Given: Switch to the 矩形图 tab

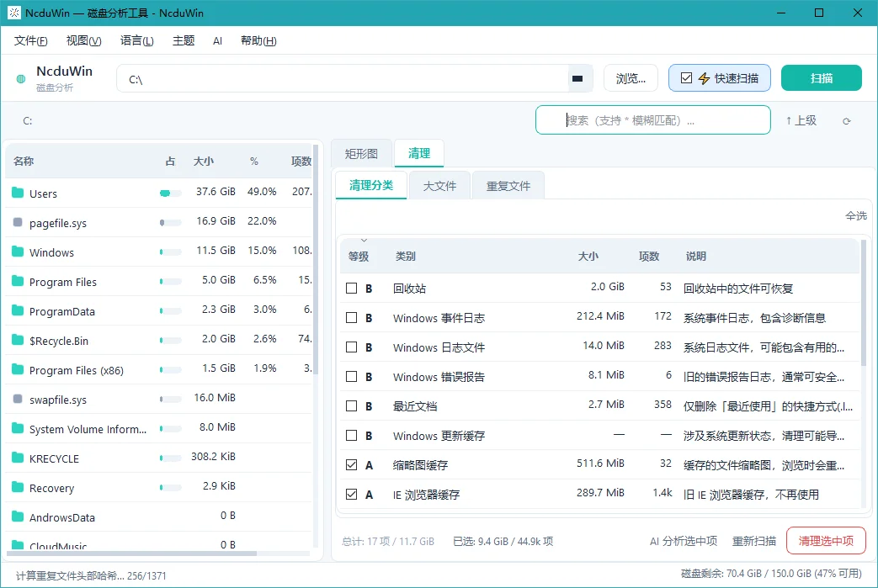Looking at the screenshot, I should [361, 153].
